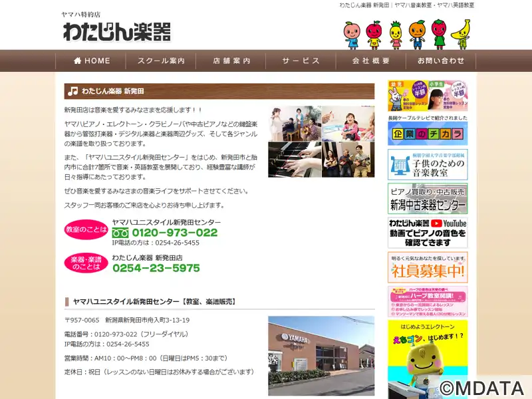Click the ヤマハユニスタイル新発田センター【教室、楽譜販売】 heading
Screen dimensions: 532x399
pos(155,302)
